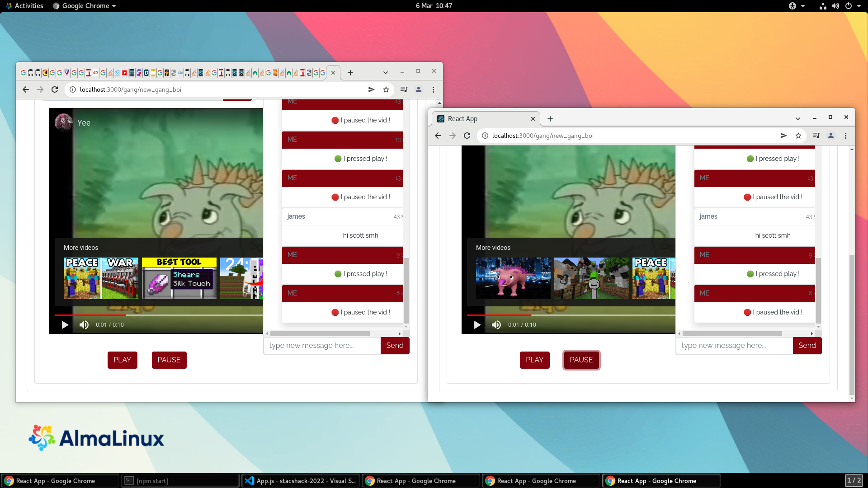Expand system power menu arrow at top right
868x488 pixels.
coord(859,6)
